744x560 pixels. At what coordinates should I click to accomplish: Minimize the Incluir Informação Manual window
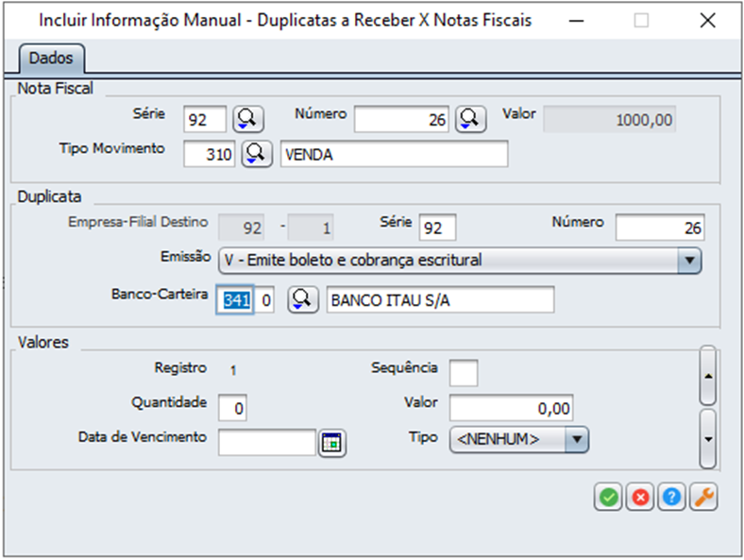point(577,21)
